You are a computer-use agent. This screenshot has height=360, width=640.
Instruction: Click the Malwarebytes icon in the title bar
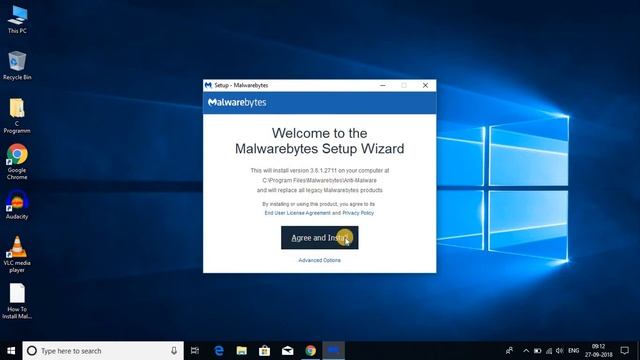tap(208, 85)
